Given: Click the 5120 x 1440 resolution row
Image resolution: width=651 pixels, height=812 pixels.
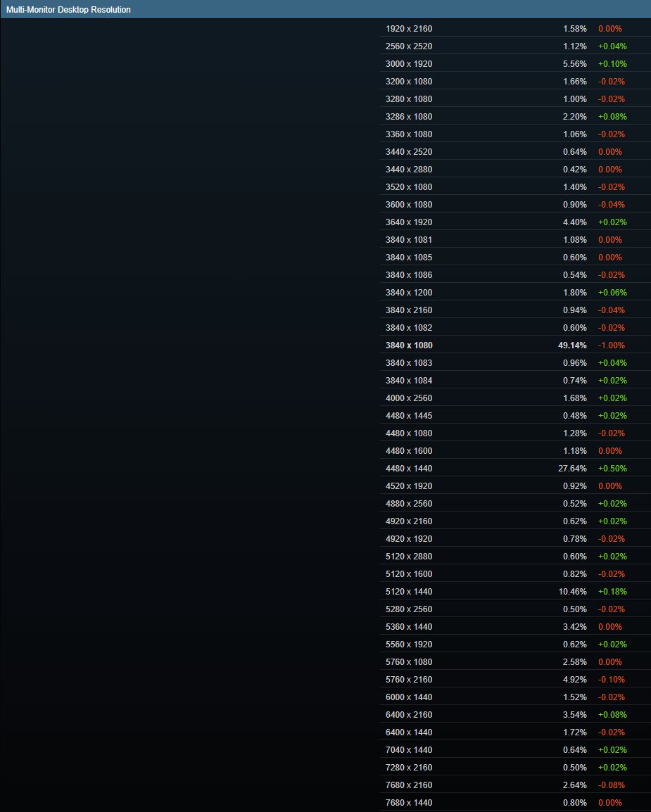Looking at the screenshot, I should [x=515, y=592].
